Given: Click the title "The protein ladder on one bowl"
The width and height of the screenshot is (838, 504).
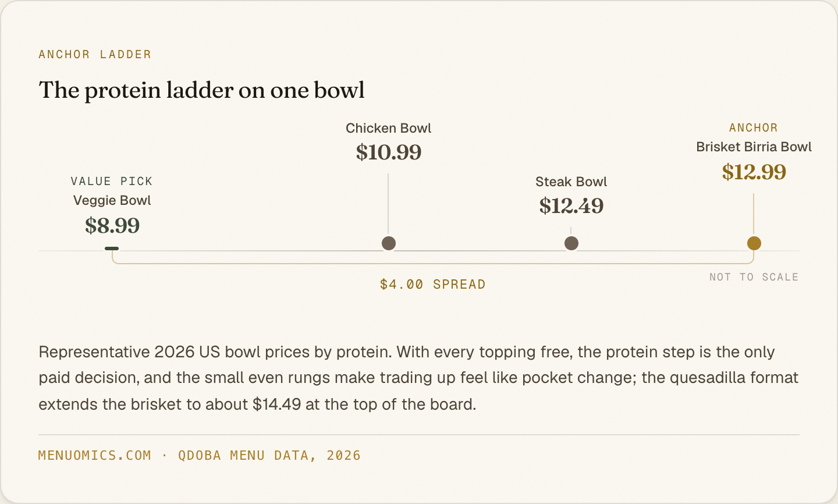Looking at the screenshot, I should coord(202,90).
